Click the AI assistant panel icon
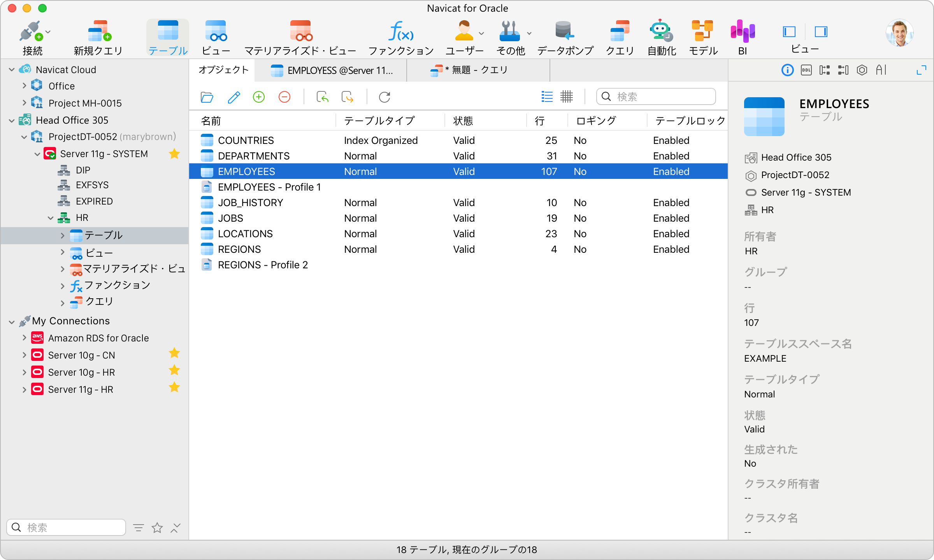 [881, 70]
